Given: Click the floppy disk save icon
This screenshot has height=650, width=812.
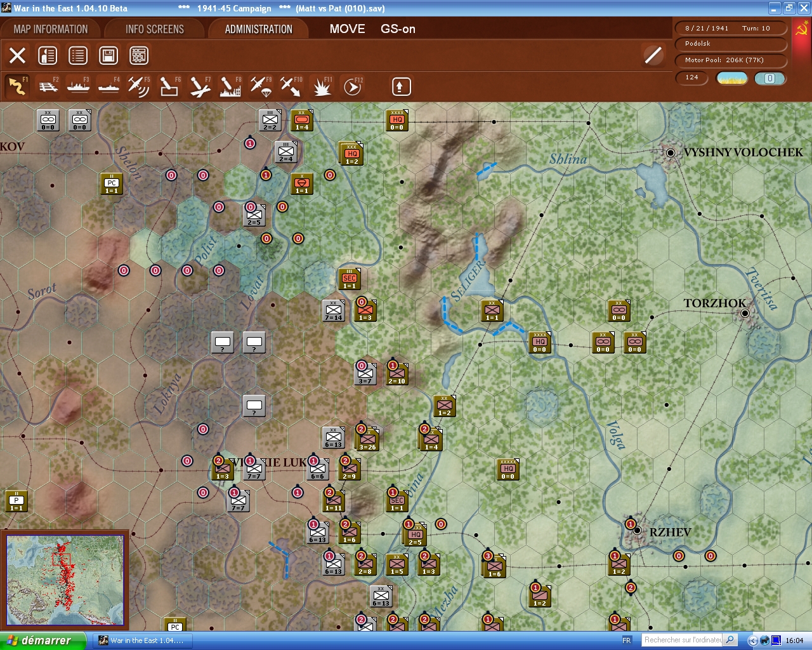Looking at the screenshot, I should click(x=108, y=55).
